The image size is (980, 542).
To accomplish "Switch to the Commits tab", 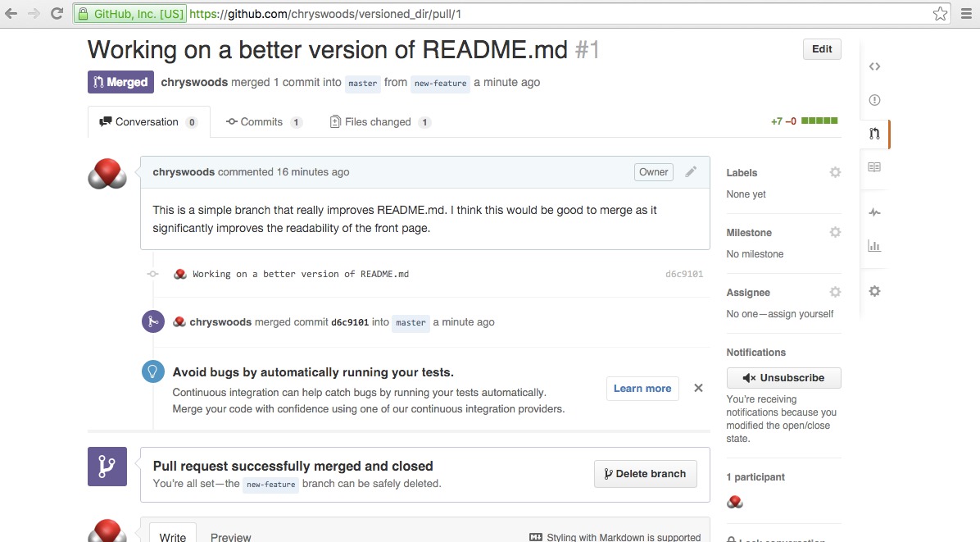I will (265, 122).
